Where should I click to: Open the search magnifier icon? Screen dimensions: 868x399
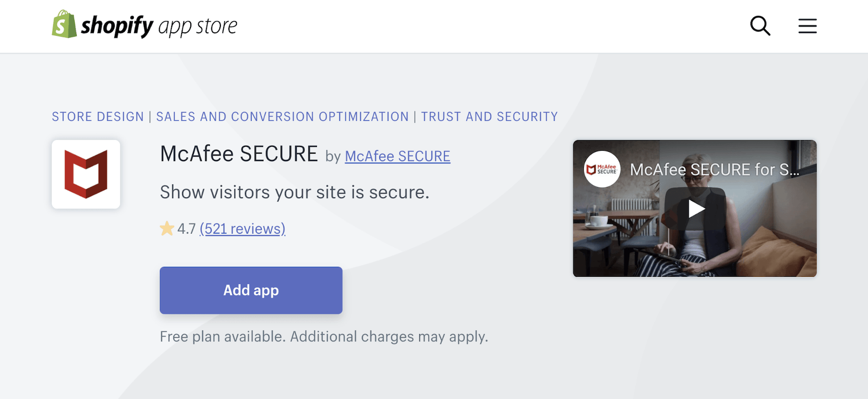[760, 26]
